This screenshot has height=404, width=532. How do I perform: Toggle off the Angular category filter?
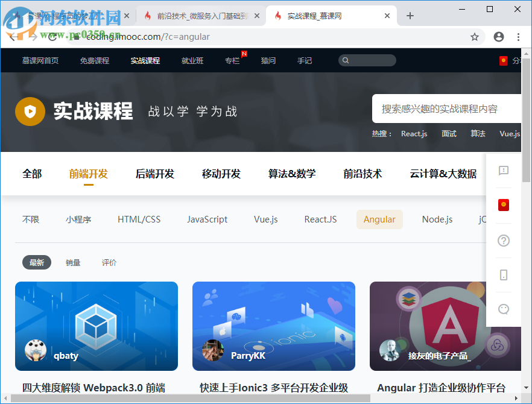point(379,219)
